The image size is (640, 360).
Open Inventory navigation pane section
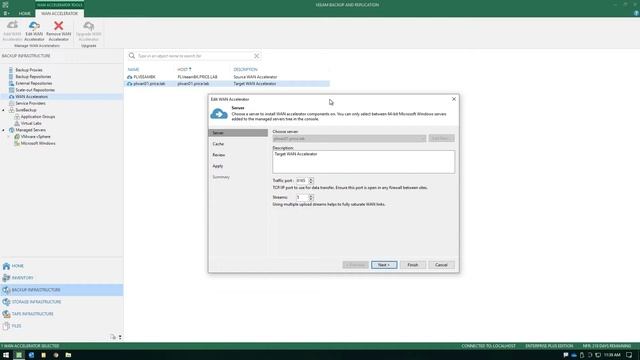(x=61, y=278)
